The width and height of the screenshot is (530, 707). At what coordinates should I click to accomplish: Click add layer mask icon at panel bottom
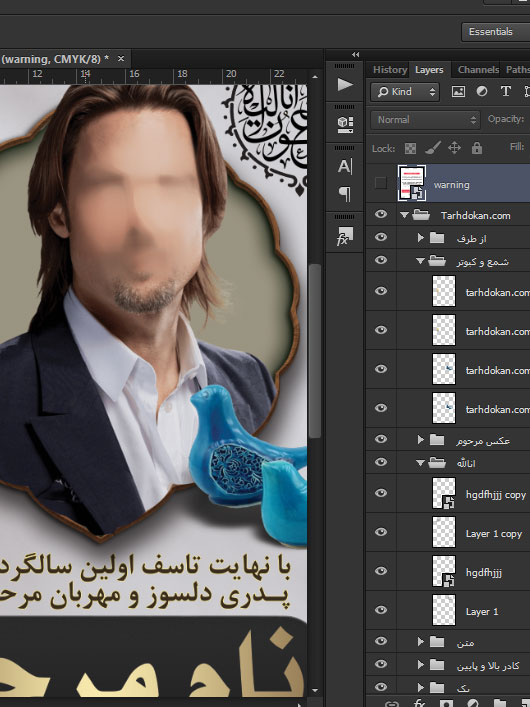[x=447, y=702]
